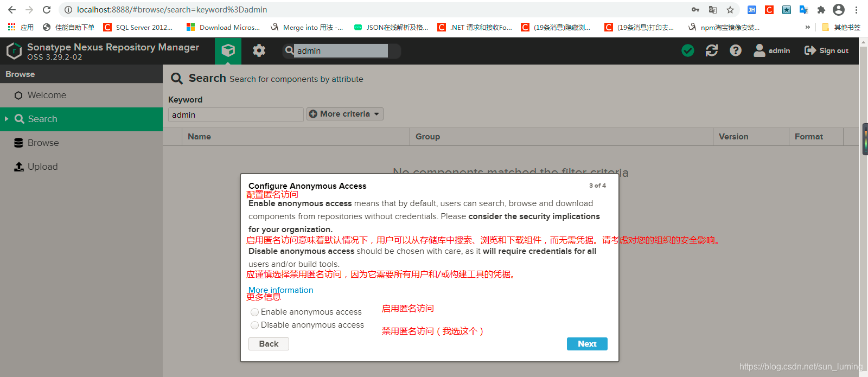
Task: Open saved password key icon
Action: click(695, 10)
